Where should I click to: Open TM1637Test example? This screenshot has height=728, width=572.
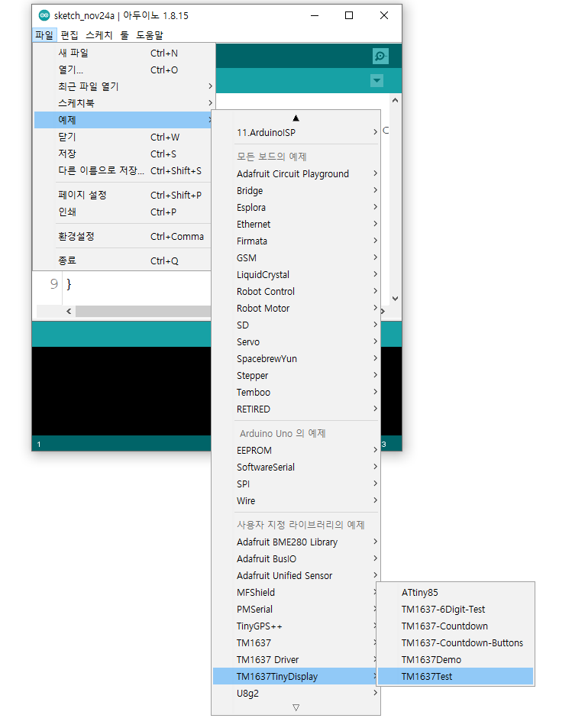[455, 677]
